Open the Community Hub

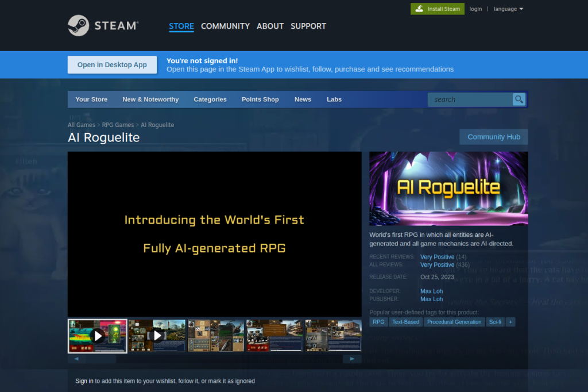point(493,137)
